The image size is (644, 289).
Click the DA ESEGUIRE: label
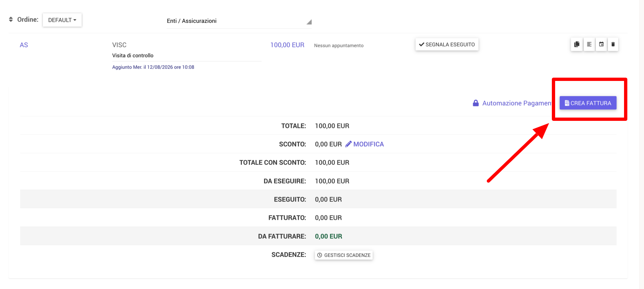pos(285,181)
